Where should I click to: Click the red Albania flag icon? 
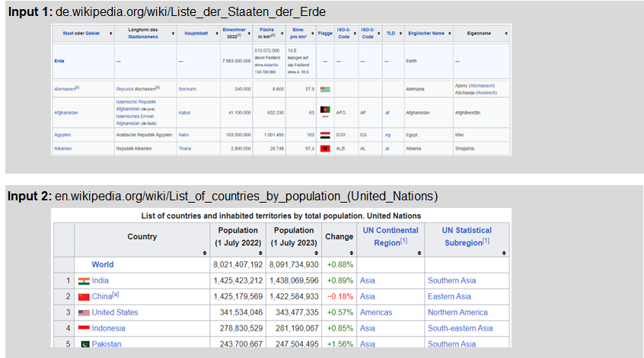(325, 149)
